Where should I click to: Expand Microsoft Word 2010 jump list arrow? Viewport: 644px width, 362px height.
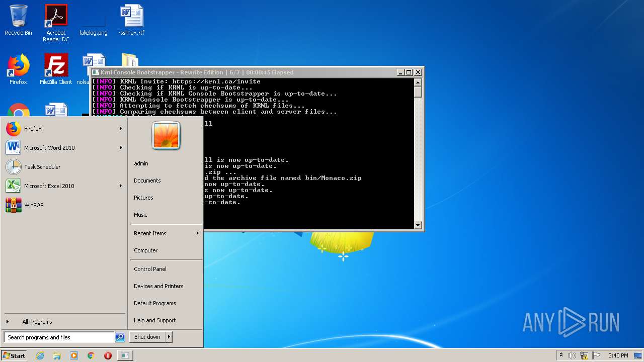121,148
